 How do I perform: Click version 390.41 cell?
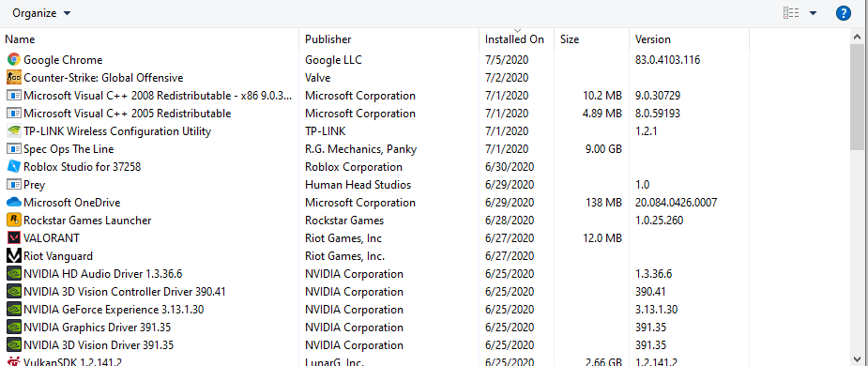pyautogui.click(x=650, y=292)
